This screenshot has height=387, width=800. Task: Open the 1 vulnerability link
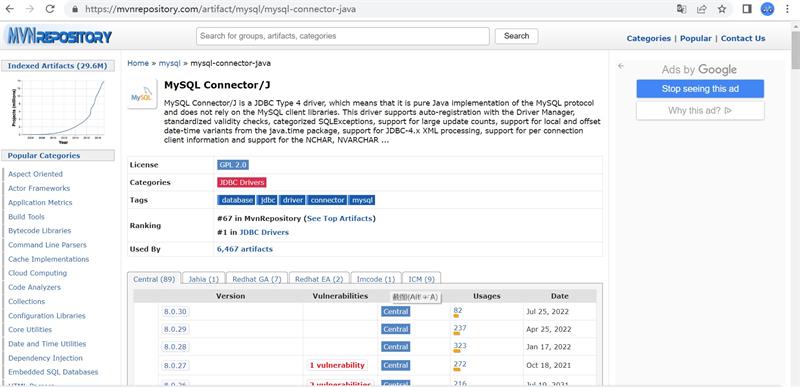[337, 365]
